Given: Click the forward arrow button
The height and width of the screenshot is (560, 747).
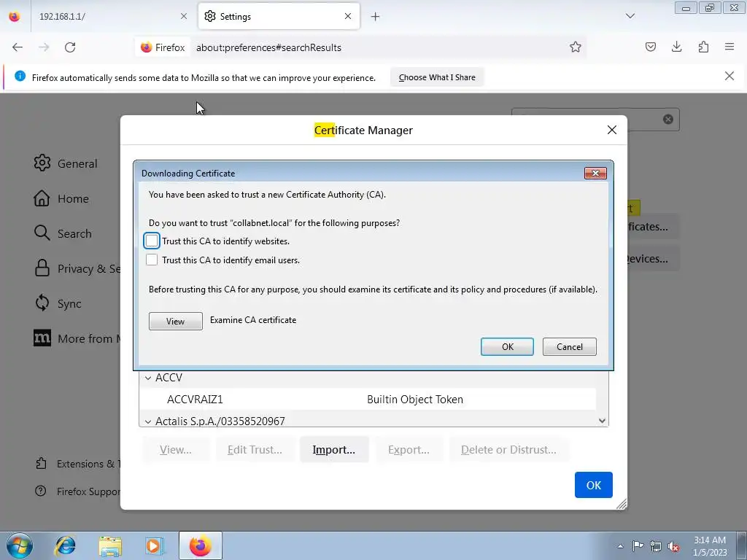Looking at the screenshot, I should click(44, 47).
